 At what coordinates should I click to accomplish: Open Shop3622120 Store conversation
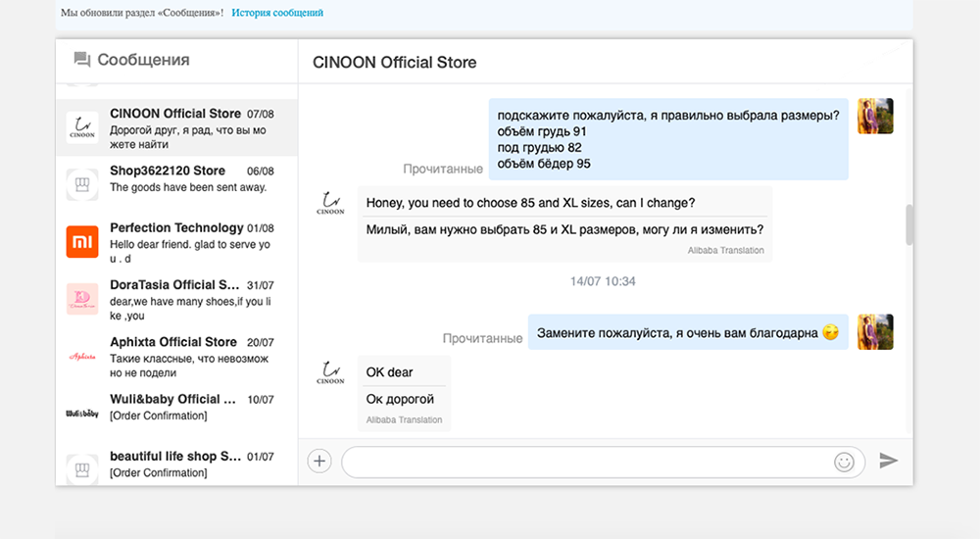176,184
